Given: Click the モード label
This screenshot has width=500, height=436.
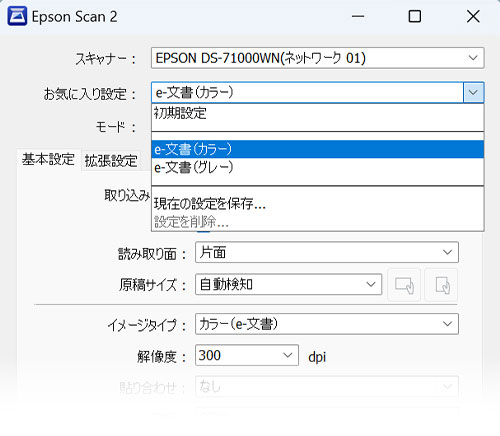Looking at the screenshot, I should (x=116, y=127).
